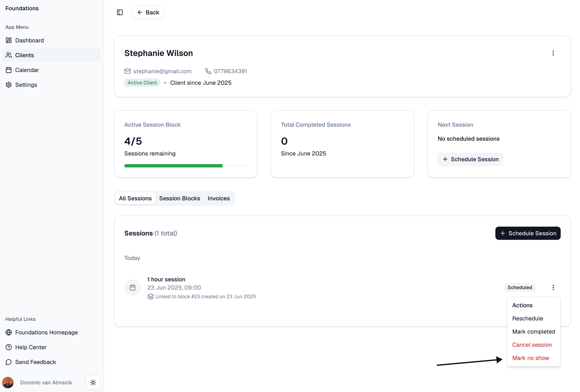Open the Help Center link
The height and width of the screenshot is (392, 580).
[31, 347]
